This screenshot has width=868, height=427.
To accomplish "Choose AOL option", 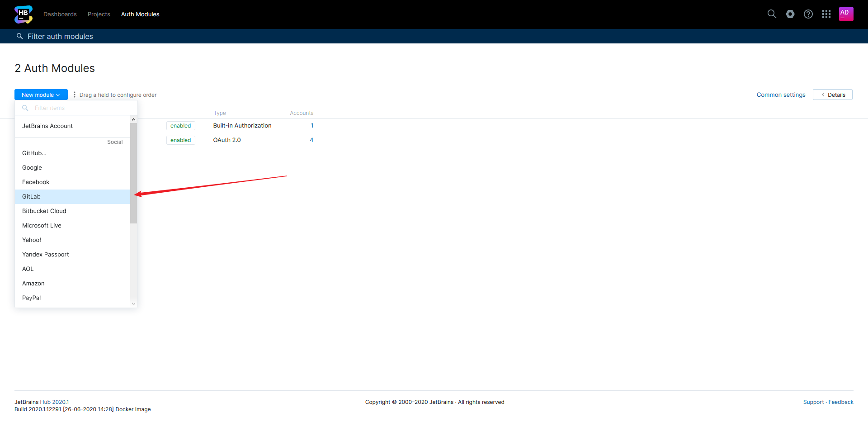I will point(72,269).
